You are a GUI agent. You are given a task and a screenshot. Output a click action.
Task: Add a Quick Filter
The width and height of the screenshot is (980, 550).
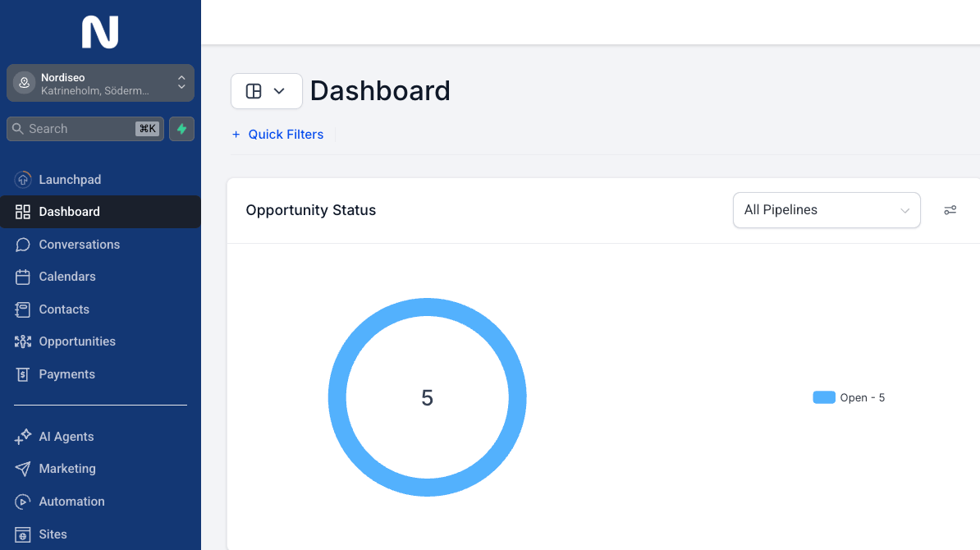point(277,134)
